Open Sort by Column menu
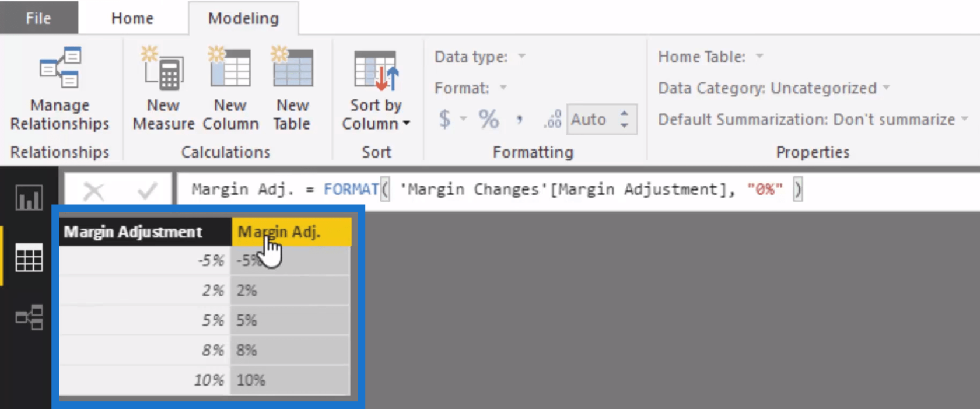980x409 pixels. point(376,89)
